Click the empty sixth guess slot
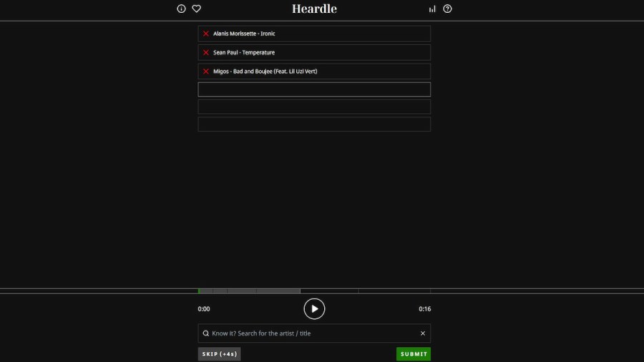Image resolution: width=644 pixels, height=362 pixels. [x=314, y=124]
